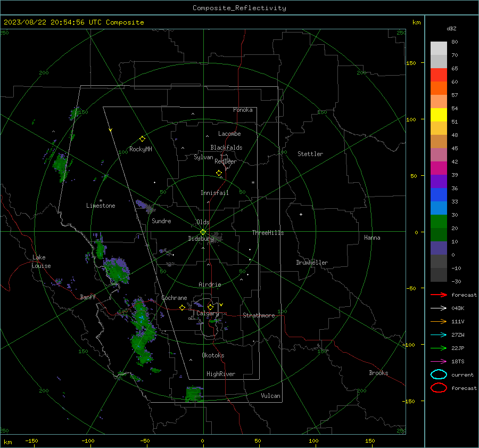Click the white plus marker near ThreeHills
Screen dimensions: 479x448
point(301,214)
